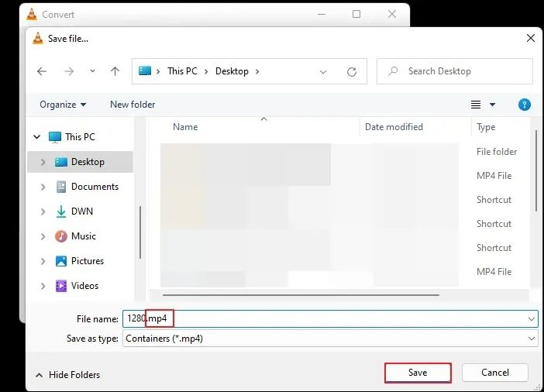
Task: Click the Save button
Action: coord(418,373)
